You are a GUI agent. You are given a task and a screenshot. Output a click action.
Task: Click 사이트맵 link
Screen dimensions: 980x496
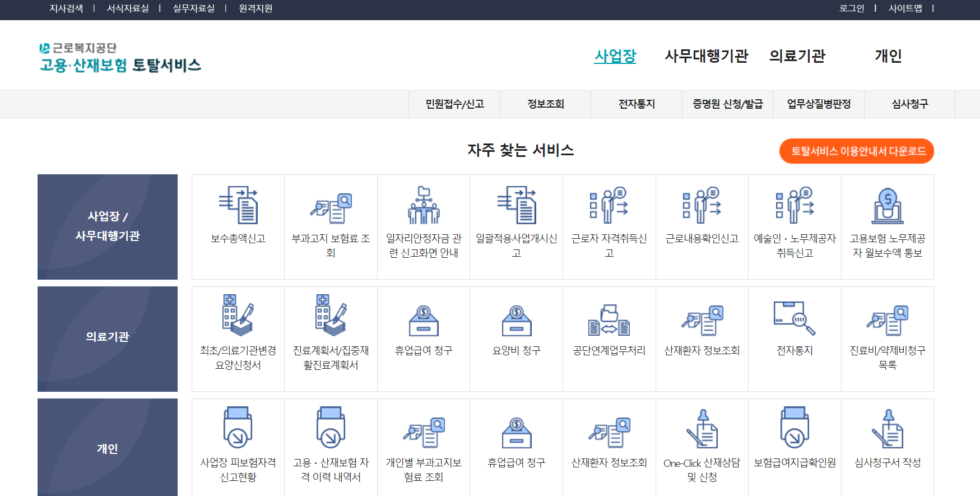tap(905, 8)
